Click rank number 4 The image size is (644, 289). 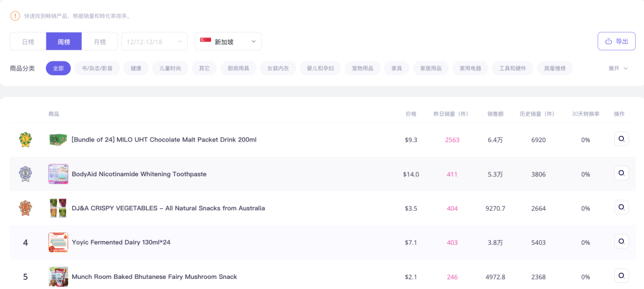click(x=26, y=242)
